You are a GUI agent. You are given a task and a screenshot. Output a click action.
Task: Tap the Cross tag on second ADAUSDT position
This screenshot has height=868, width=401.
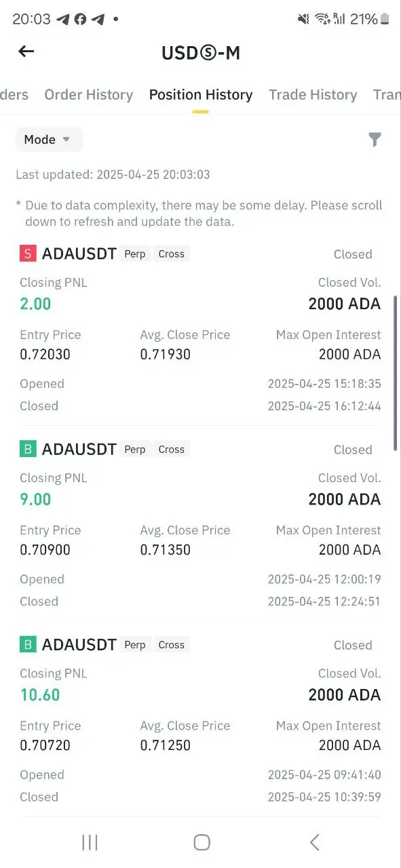pos(171,449)
